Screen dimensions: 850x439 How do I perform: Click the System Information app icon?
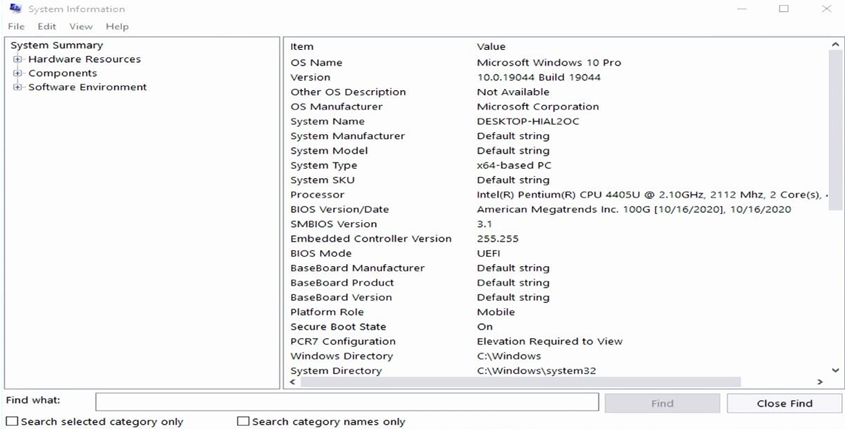14,9
